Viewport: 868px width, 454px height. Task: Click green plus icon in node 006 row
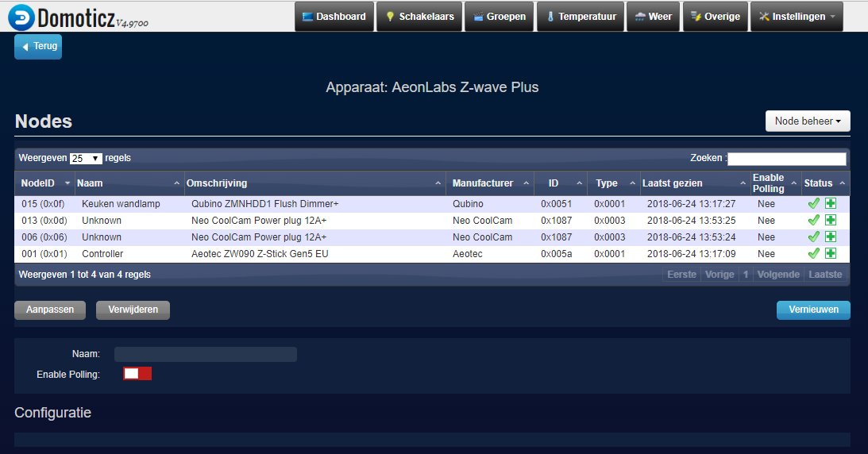point(831,237)
